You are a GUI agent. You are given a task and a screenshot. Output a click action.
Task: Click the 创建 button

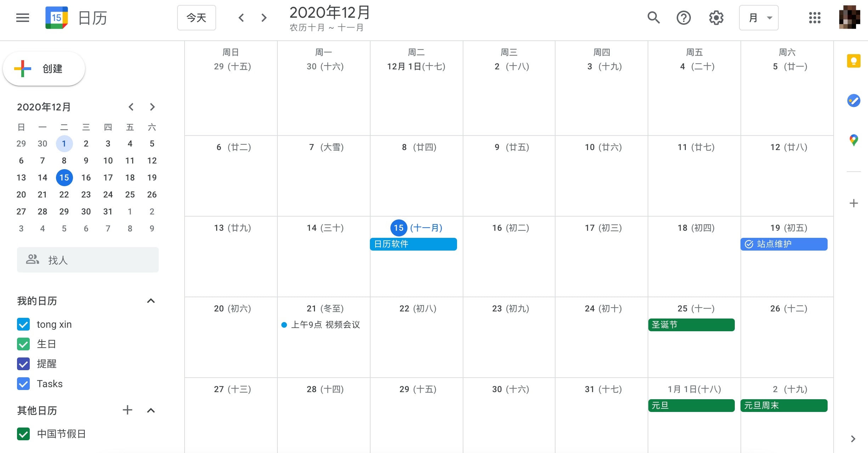44,69
